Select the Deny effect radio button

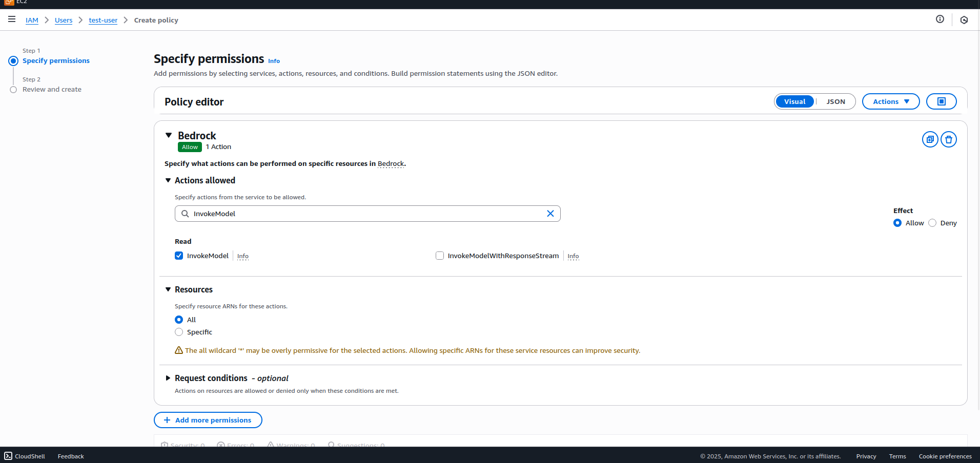(x=932, y=223)
